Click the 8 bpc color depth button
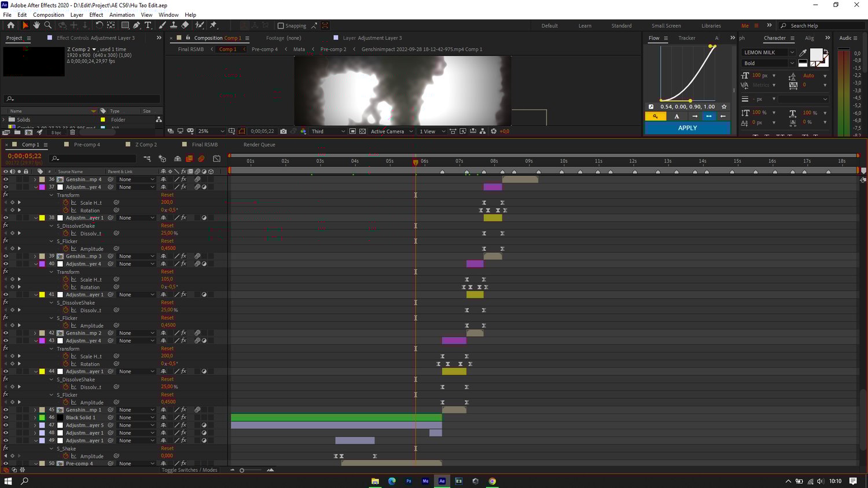This screenshot has width=868, height=488. (56, 133)
